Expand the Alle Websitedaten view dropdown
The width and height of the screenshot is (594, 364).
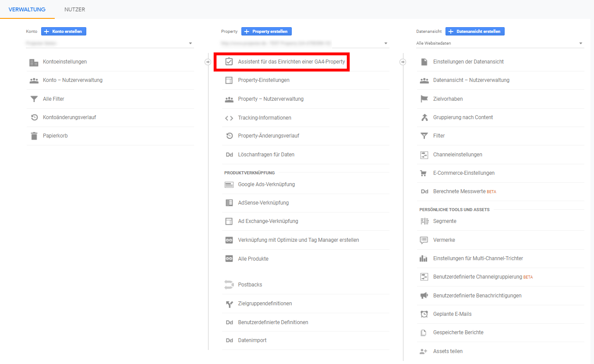499,43
